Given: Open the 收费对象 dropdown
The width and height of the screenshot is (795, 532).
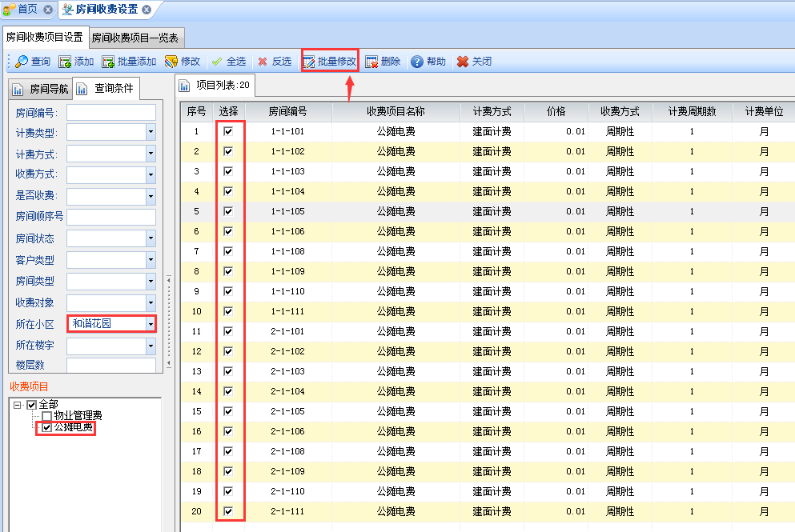Looking at the screenshot, I should point(151,303).
